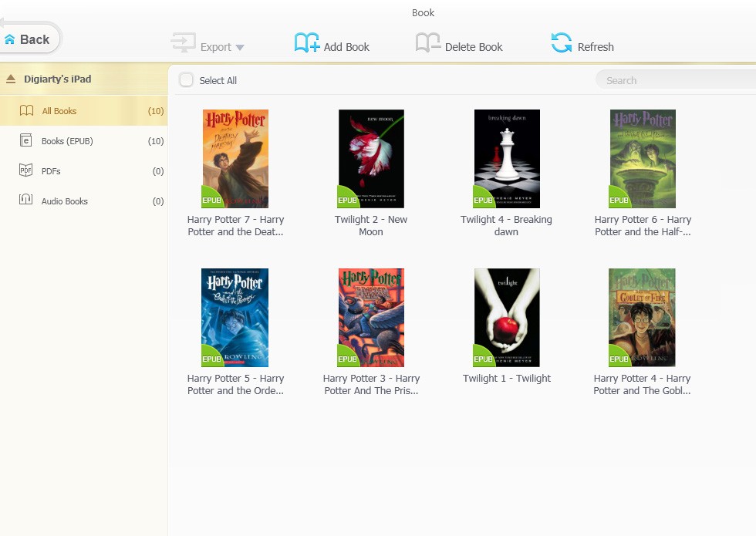Select Twilight 2 New Moon cover
Image resolution: width=756 pixels, height=536 pixels.
click(371, 159)
